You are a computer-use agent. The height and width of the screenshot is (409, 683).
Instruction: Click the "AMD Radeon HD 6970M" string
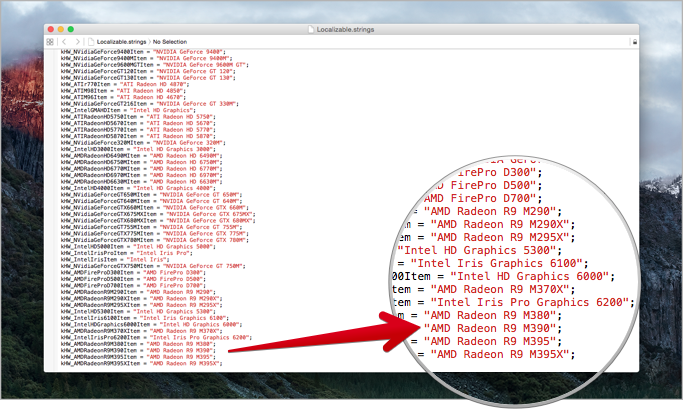pos(184,176)
